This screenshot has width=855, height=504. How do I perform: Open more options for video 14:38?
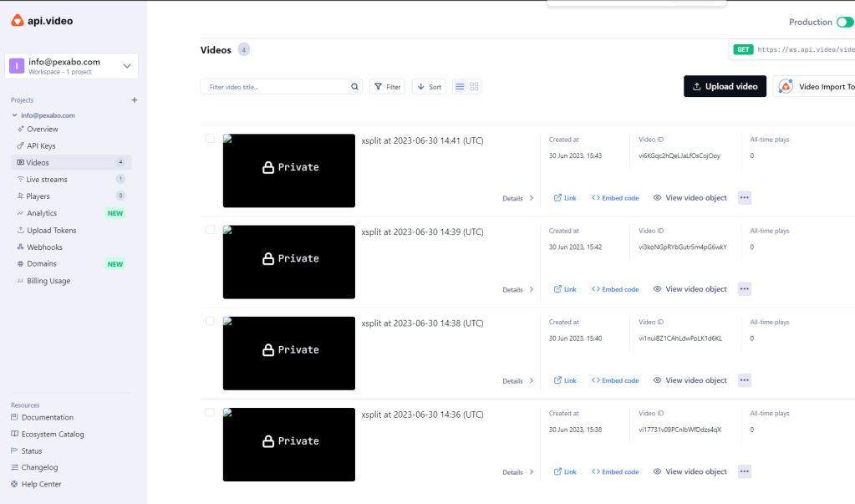coord(745,380)
